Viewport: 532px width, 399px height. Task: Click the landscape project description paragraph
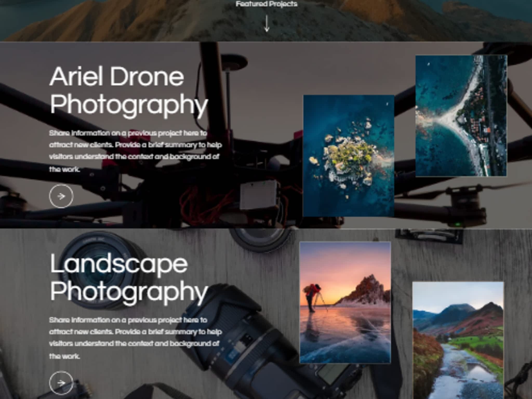pyautogui.click(x=135, y=335)
